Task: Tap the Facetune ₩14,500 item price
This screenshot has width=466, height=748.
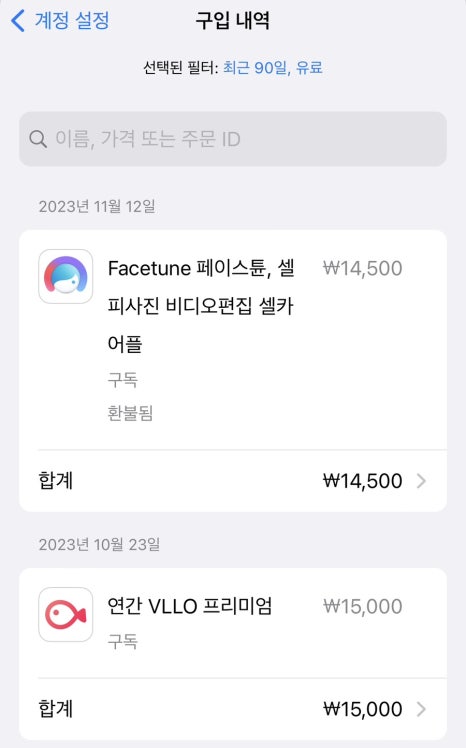Action: pos(362,268)
